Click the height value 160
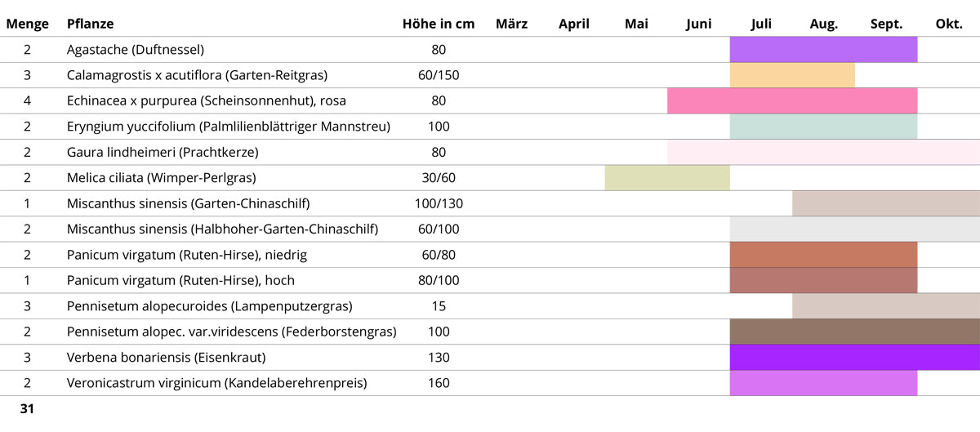This screenshot has height=432, width=980. pyautogui.click(x=439, y=383)
